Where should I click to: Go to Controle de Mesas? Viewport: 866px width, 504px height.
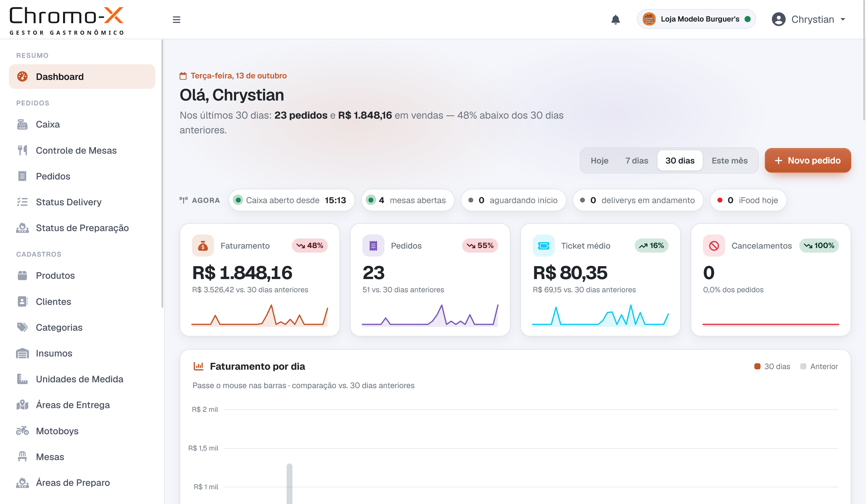82,150
